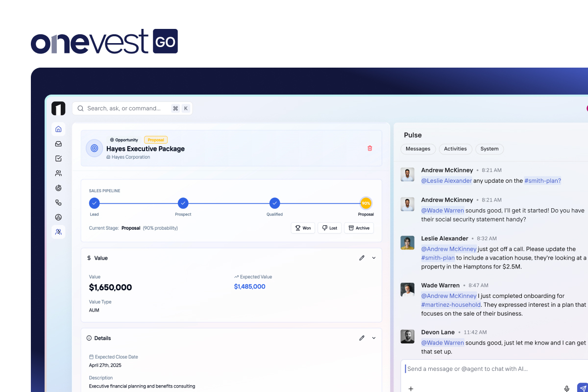Viewport: 588px width, 392px height.
Task: Click the magnifier icon in search bar
Action: tap(81, 108)
